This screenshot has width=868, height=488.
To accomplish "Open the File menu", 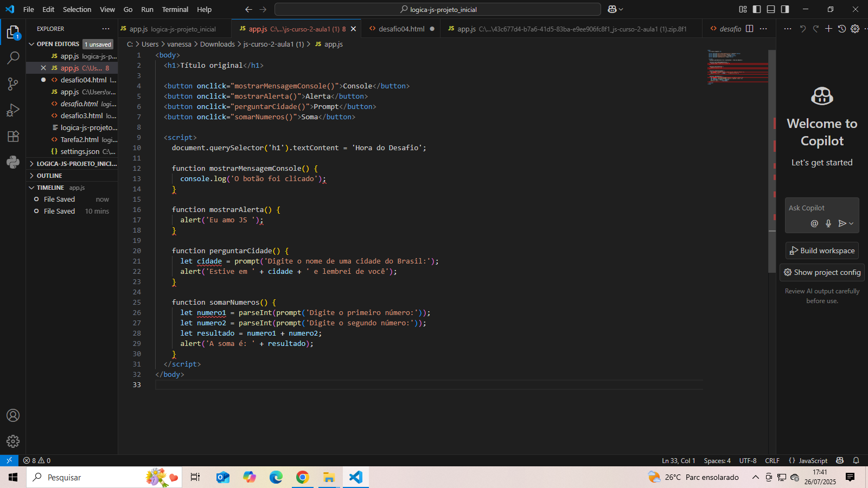I will point(29,9).
